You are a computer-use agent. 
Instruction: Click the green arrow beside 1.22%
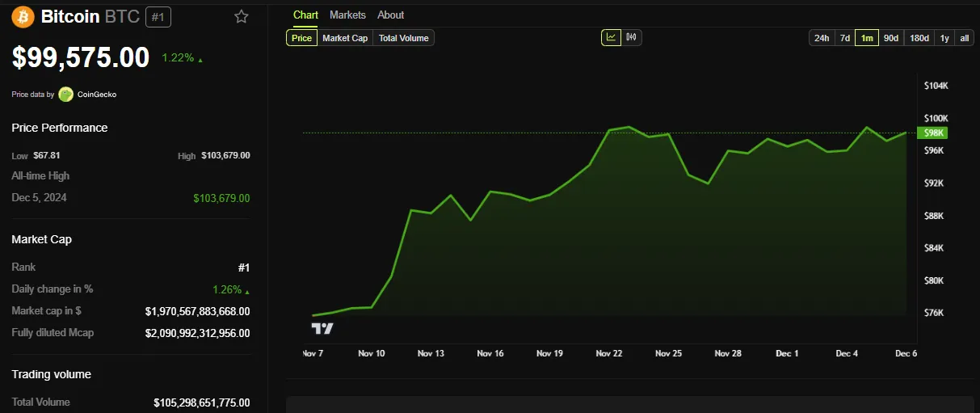[200, 60]
